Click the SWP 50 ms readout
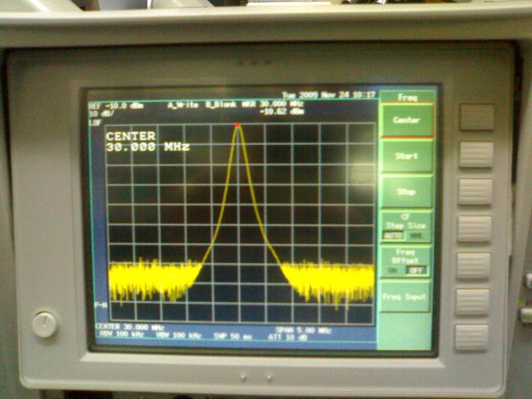This screenshot has height=399, width=532. tap(233, 336)
